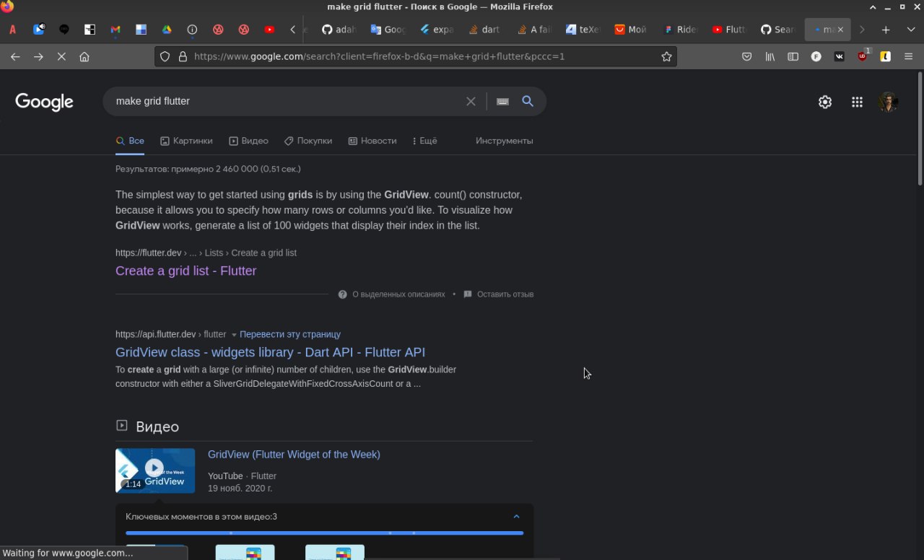This screenshot has height=560, width=924.
Task: Click the page vertical scrollbar
Action: click(920, 130)
